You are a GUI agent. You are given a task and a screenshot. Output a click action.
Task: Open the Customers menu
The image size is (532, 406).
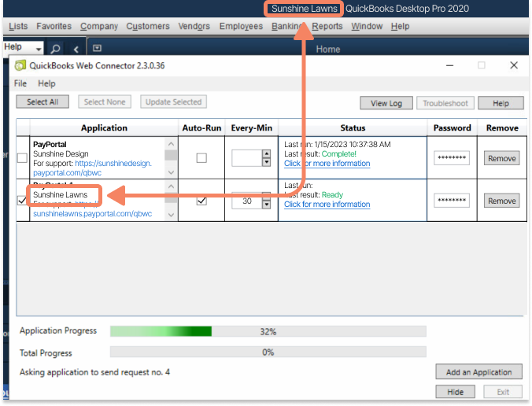(x=148, y=26)
